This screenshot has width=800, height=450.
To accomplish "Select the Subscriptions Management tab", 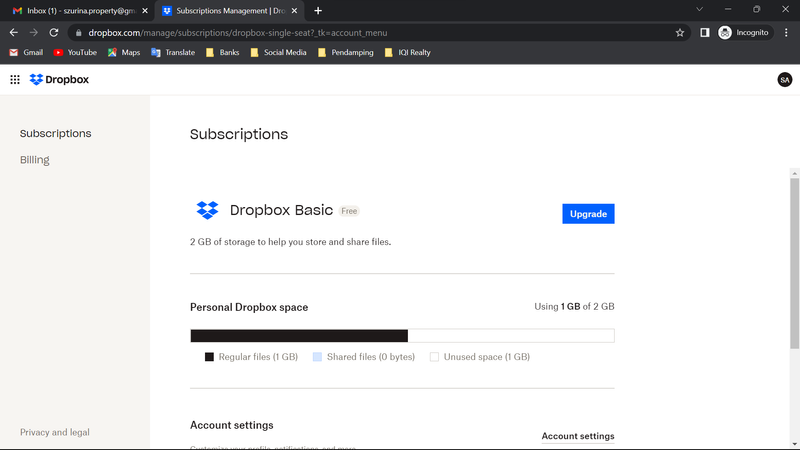I will (x=230, y=11).
